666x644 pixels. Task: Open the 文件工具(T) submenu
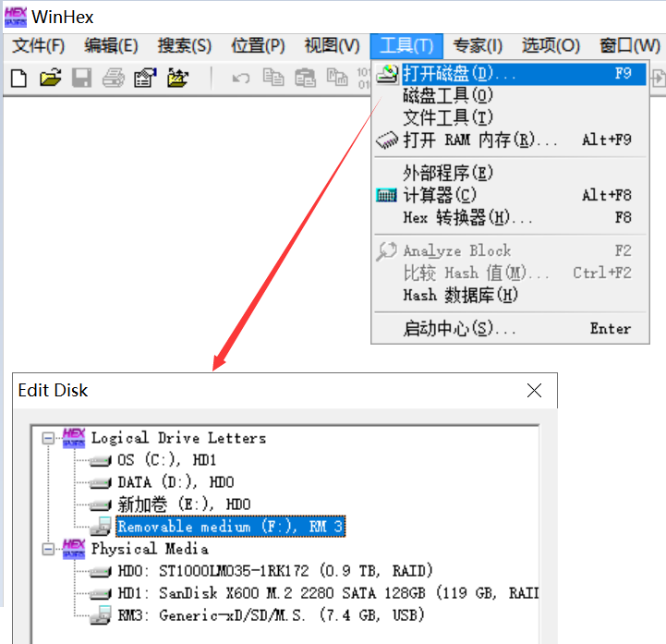pos(510,117)
